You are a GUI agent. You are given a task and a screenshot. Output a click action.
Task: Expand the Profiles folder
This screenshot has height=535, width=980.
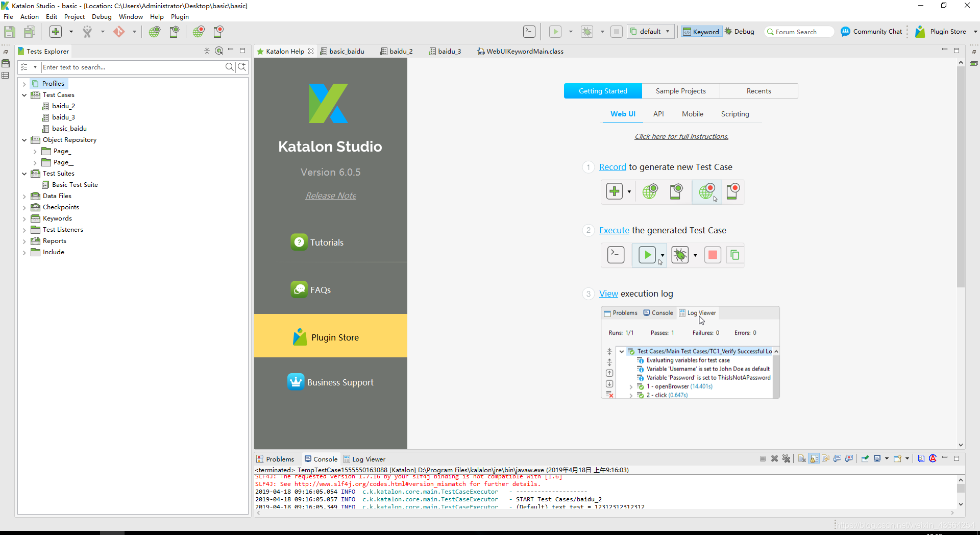click(24, 84)
